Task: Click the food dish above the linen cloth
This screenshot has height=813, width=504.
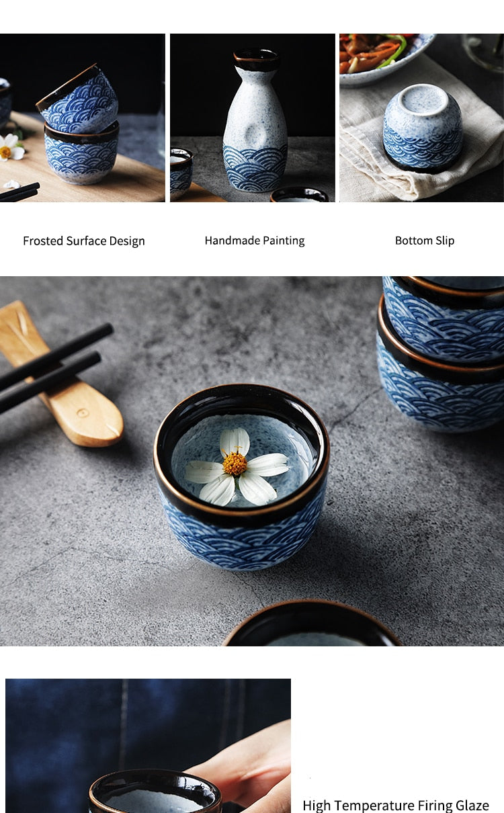Action: click(x=386, y=57)
